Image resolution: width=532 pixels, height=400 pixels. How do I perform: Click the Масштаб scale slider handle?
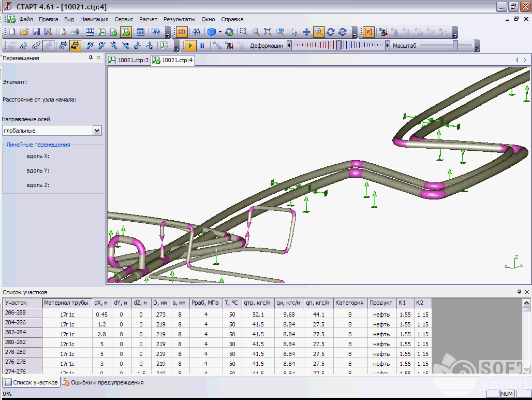point(455,46)
